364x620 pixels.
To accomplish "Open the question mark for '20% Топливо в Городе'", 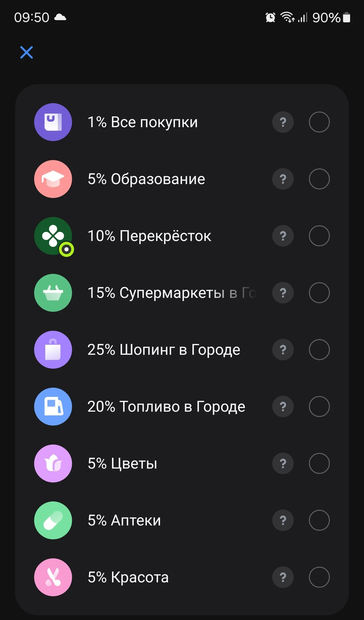I will click(x=283, y=407).
